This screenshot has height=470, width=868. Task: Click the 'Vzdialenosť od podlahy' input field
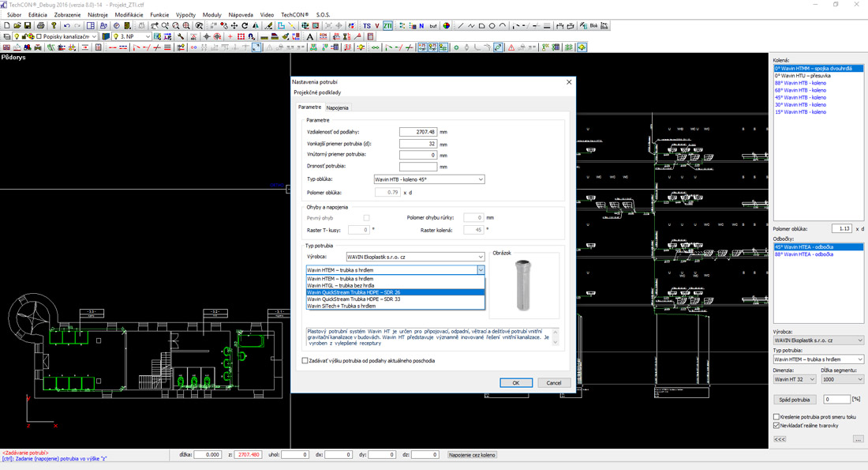click(417, 132)
